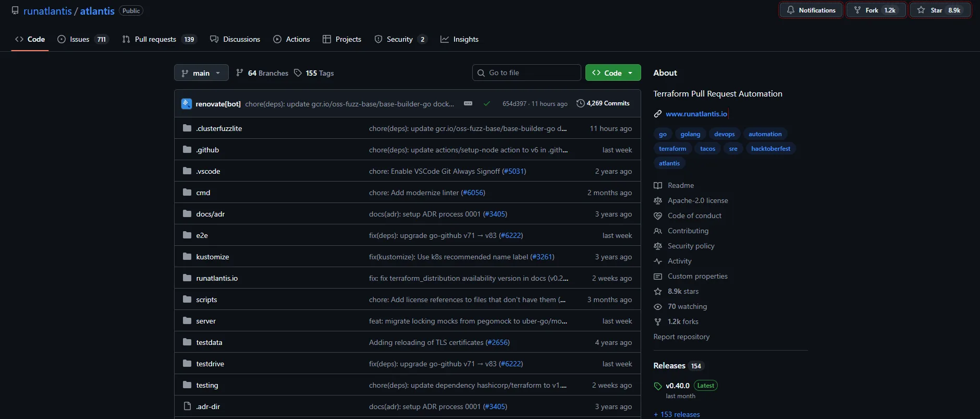Select the terraform topic tag

click(672, 149)
